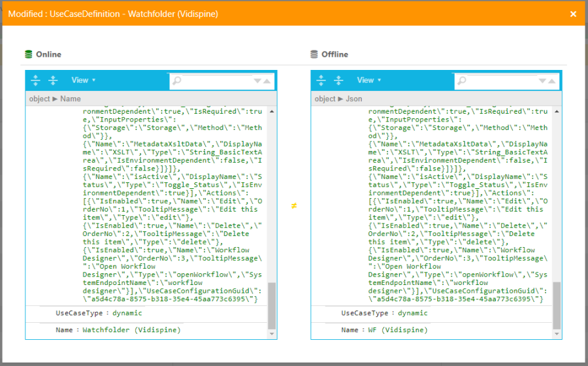Select 'object' breadcrumb in Online panel

coord(40,99)
